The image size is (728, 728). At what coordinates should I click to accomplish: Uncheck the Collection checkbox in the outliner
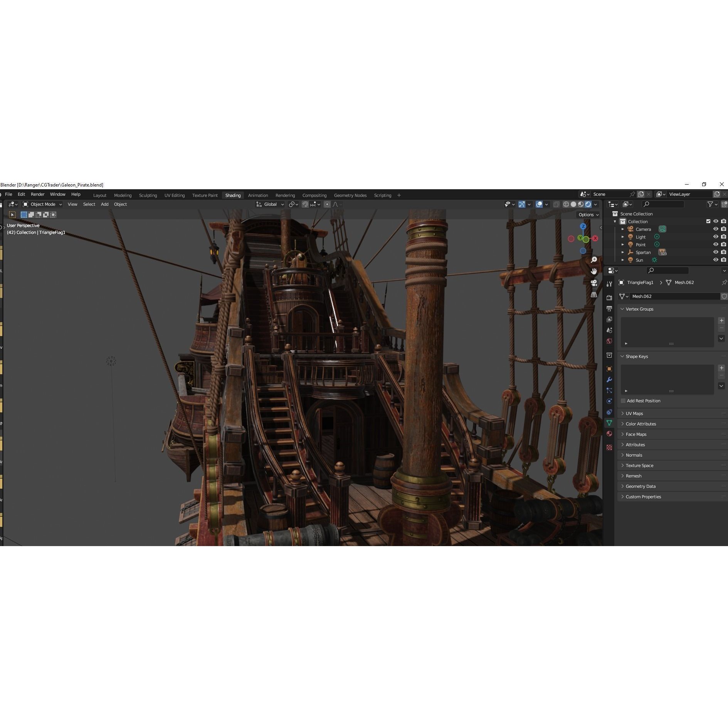pos(708,221)
